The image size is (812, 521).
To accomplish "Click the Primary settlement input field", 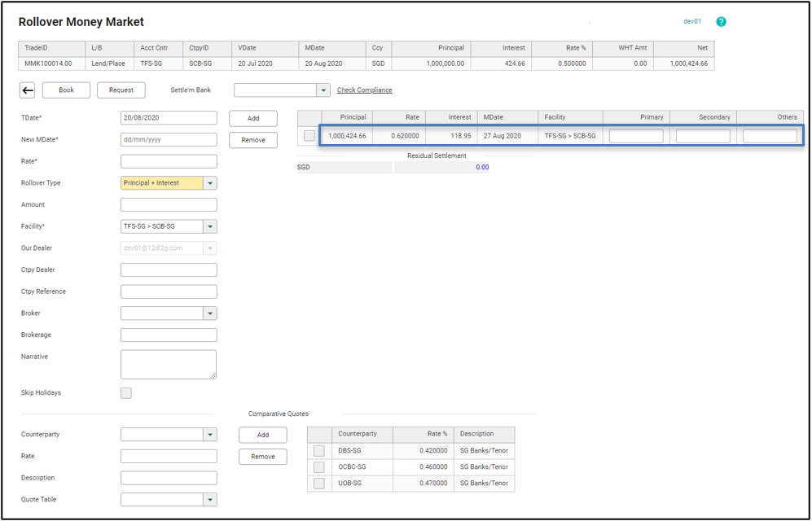I will point(636,137).
